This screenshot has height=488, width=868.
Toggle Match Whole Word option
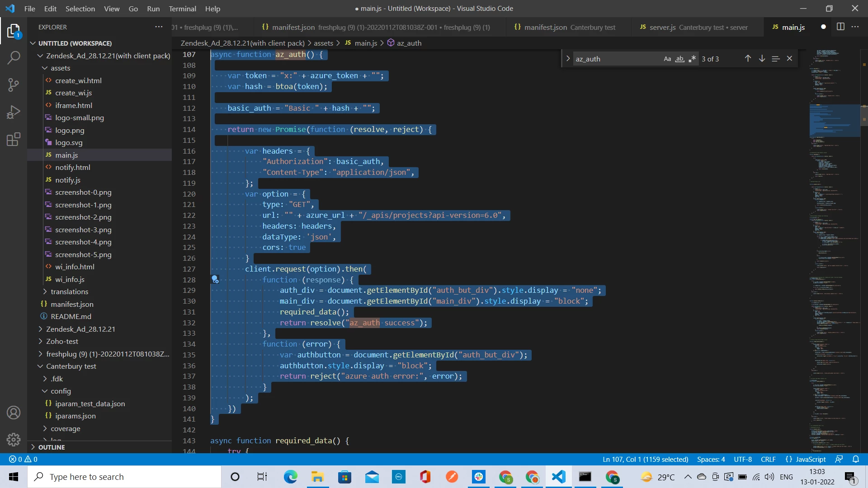[679, 59]
